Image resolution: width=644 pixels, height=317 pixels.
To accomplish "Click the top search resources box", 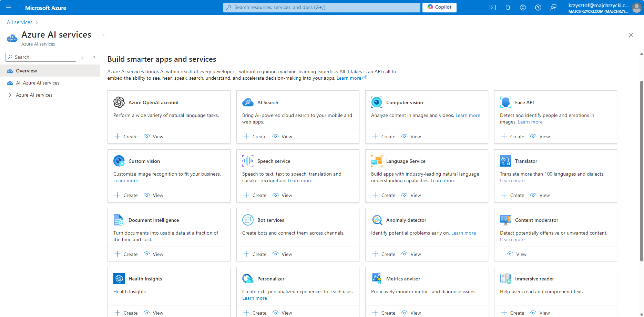I will tap(322, 7).
